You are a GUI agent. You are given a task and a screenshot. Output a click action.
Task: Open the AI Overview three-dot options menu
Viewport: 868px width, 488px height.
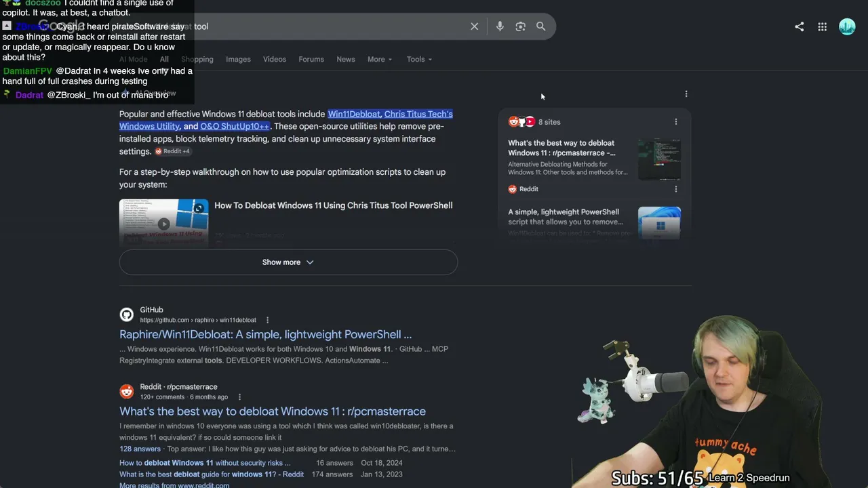click(686, 94)
